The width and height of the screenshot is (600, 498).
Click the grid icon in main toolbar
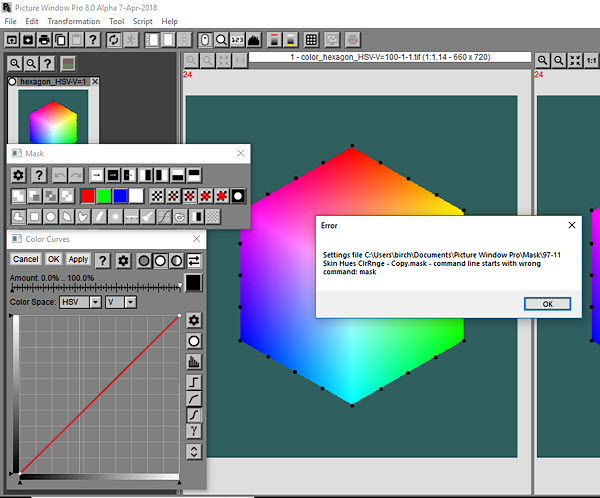point(312,40)
